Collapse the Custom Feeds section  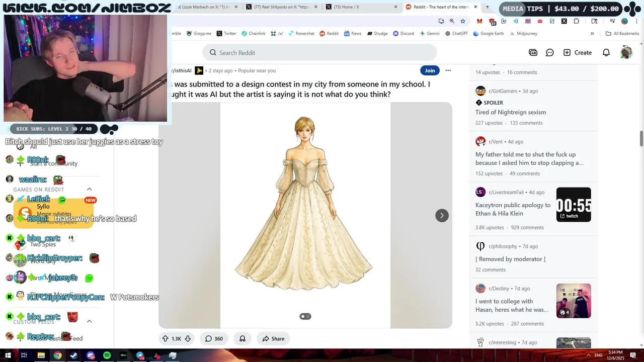(x=90, y=321)
